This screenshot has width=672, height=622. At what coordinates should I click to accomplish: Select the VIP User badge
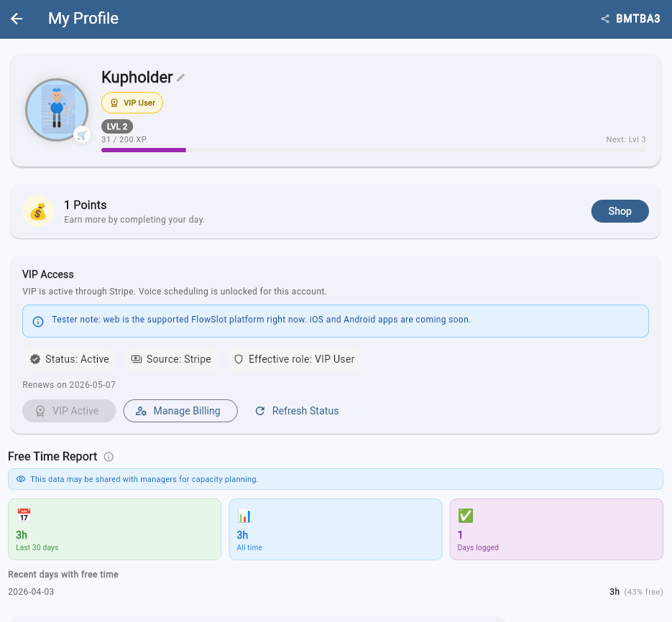point(132,102)
